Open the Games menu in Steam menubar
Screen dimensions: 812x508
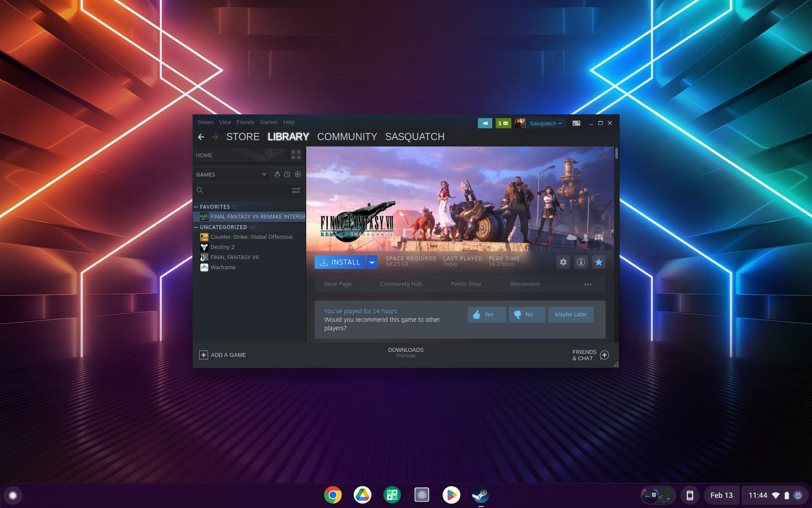tap(268, 122)
